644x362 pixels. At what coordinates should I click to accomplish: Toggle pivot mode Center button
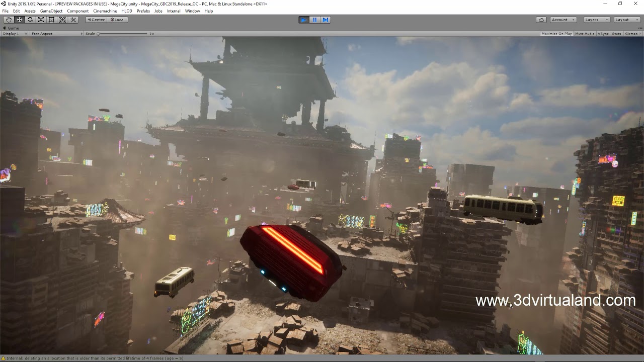(96, 20)
